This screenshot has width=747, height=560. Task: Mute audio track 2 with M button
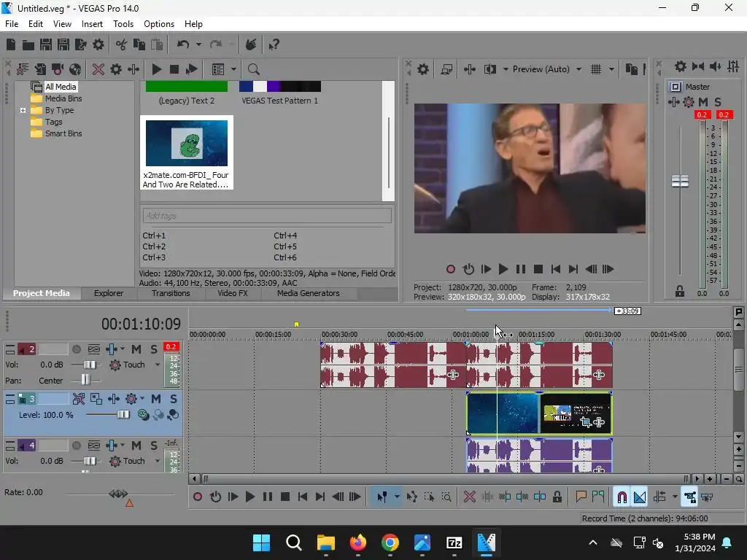(136, 350)
